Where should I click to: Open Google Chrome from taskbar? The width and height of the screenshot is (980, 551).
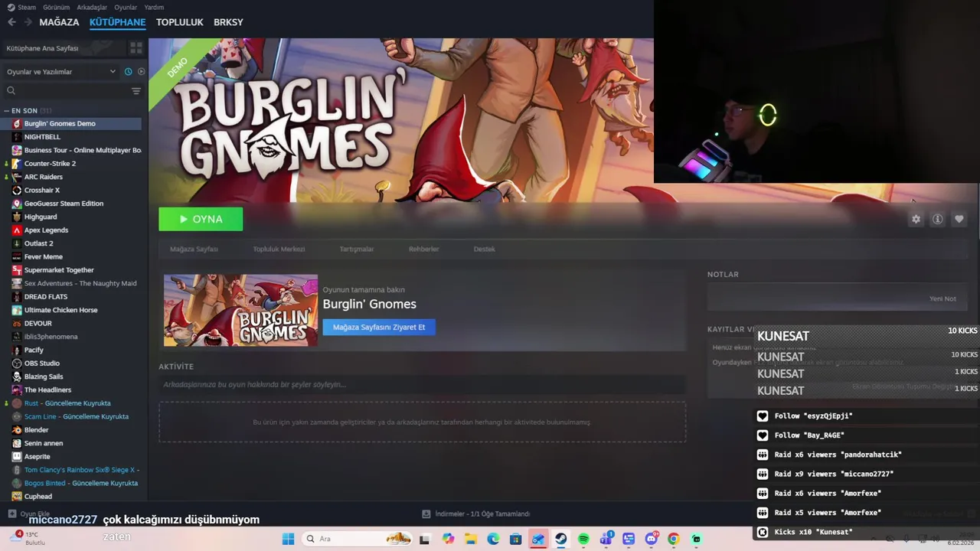point(674,539)
